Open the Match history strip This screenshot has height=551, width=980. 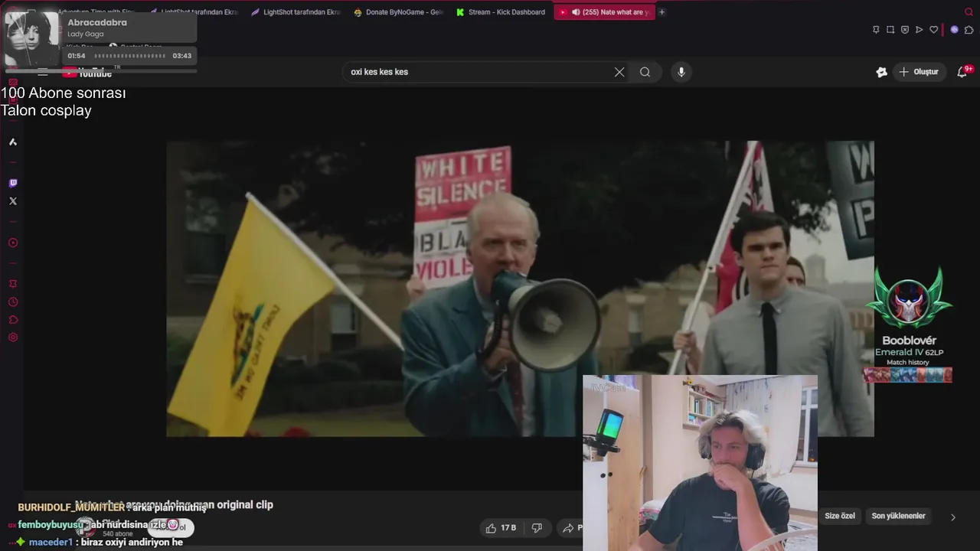908,375
